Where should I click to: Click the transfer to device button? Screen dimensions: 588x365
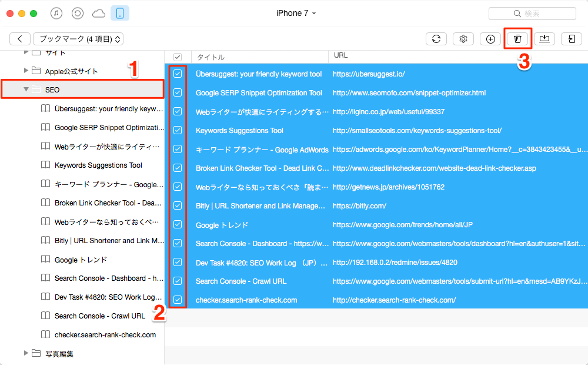coord(572,39)
